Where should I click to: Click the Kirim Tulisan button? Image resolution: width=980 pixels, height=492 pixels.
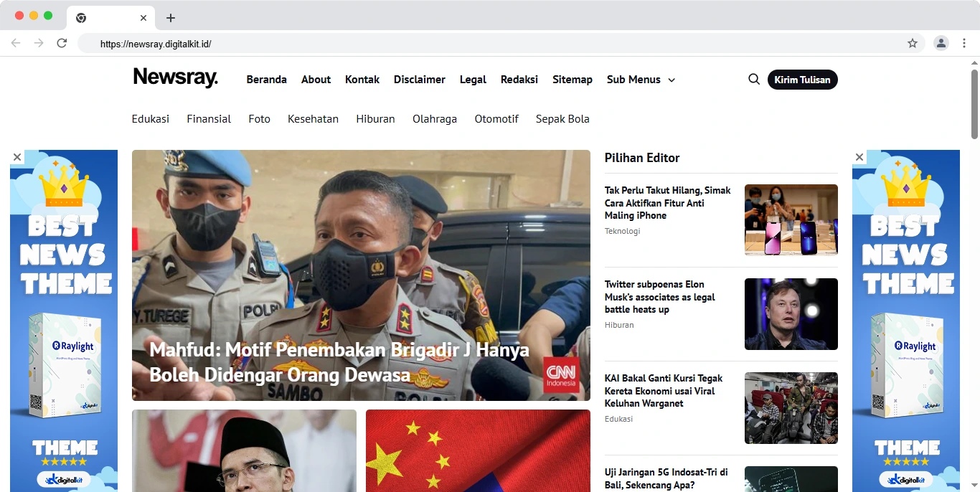tap(802, 80)
